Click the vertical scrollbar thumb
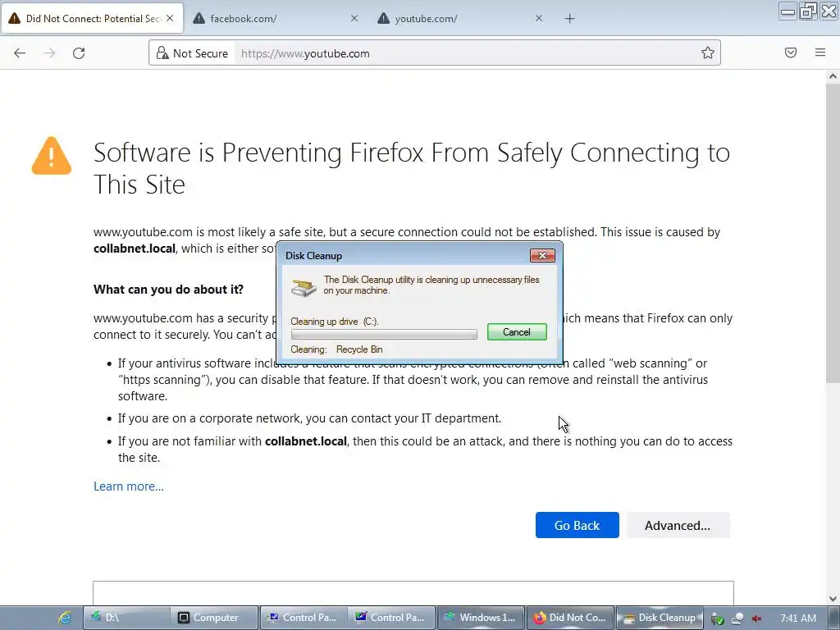The image size is (840, 630). tap(833, 233)
